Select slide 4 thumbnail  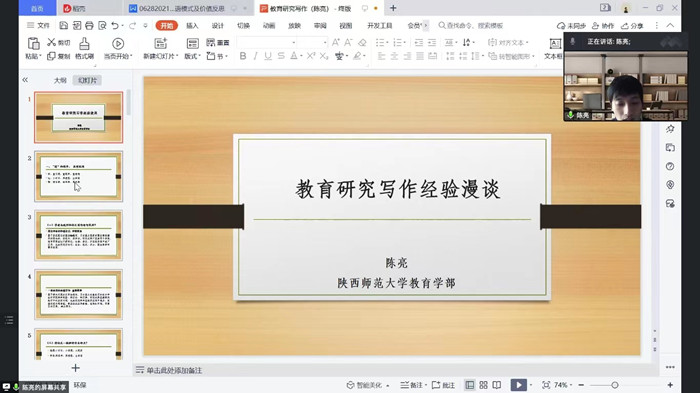tap(79, 295)
